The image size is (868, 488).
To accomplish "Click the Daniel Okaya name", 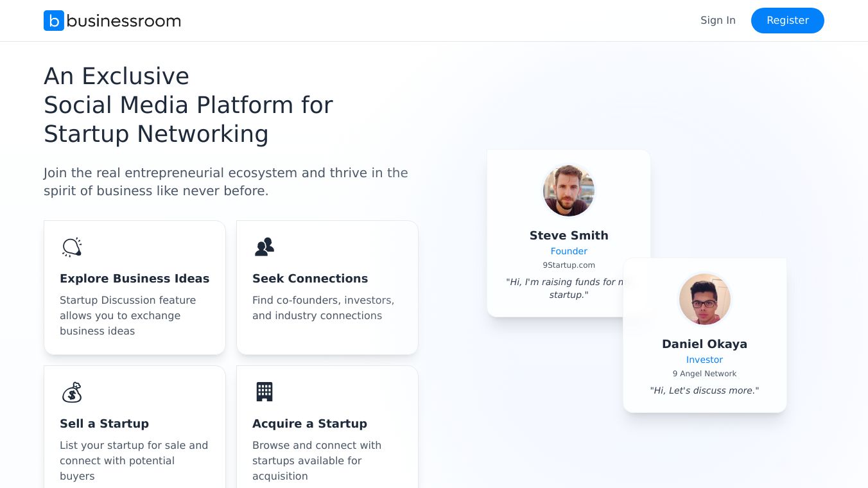I will (704, 344).
